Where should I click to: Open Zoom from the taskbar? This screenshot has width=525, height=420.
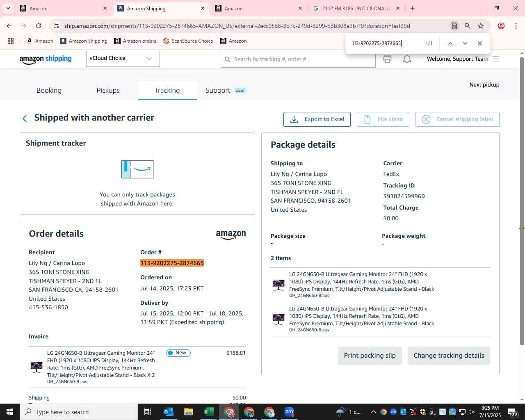click(x=289, y=412)
